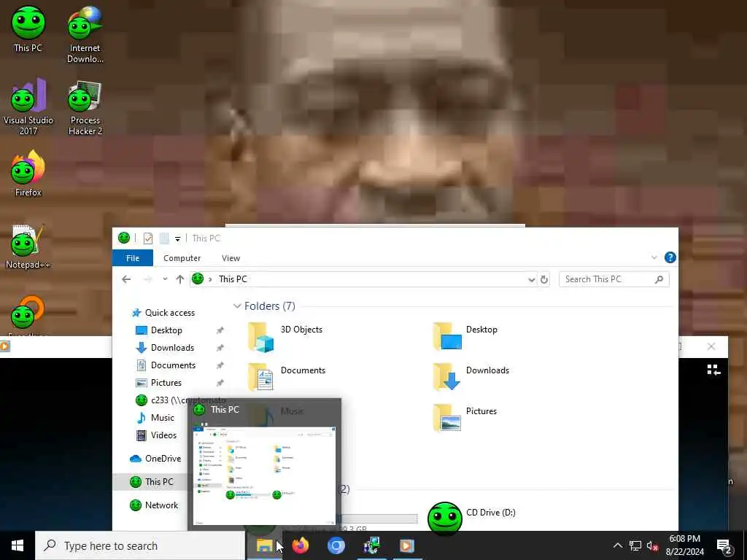Switch to the Computer ribbon tab
This screenshot has width=747, height=560.
pos(182,258)
